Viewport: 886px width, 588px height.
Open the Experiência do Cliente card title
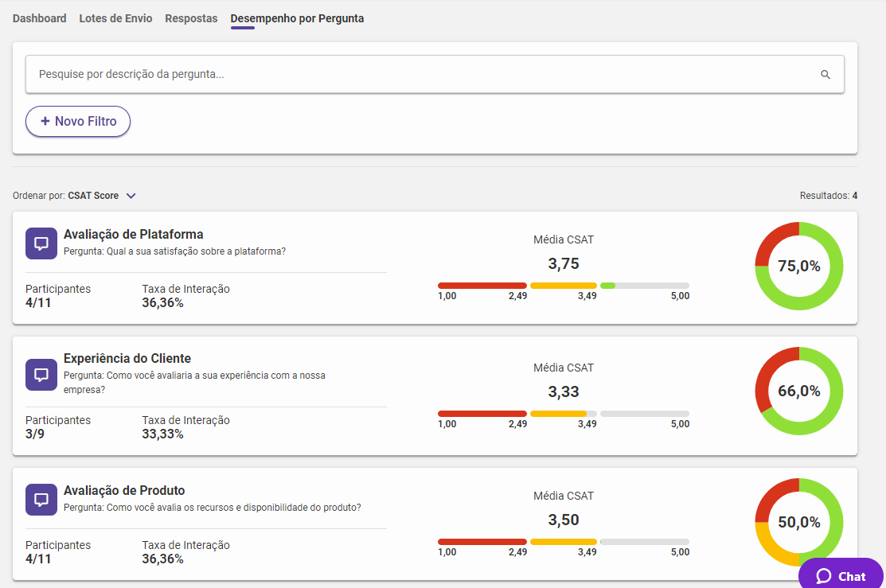[x=127, y=359]
